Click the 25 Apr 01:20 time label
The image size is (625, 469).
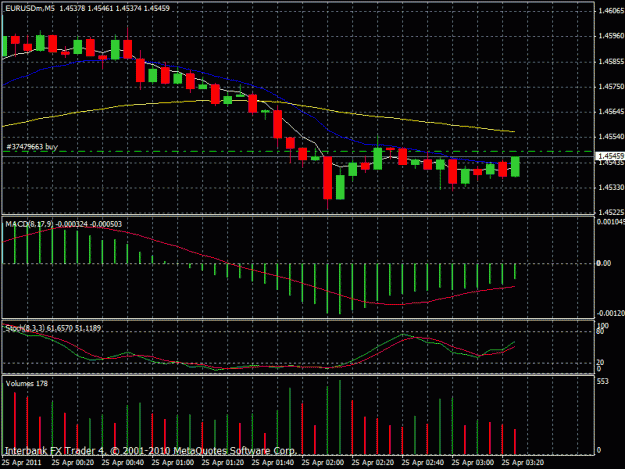coord(223,463)
